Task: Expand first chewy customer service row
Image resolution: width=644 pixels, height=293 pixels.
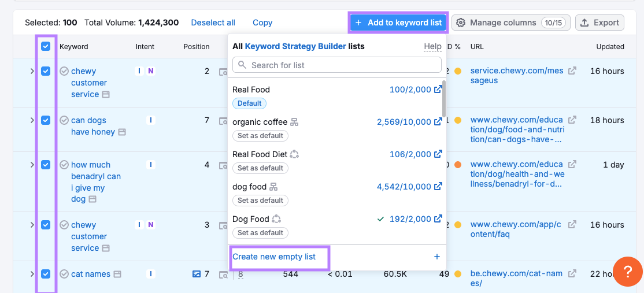Action: coord(32,71)
